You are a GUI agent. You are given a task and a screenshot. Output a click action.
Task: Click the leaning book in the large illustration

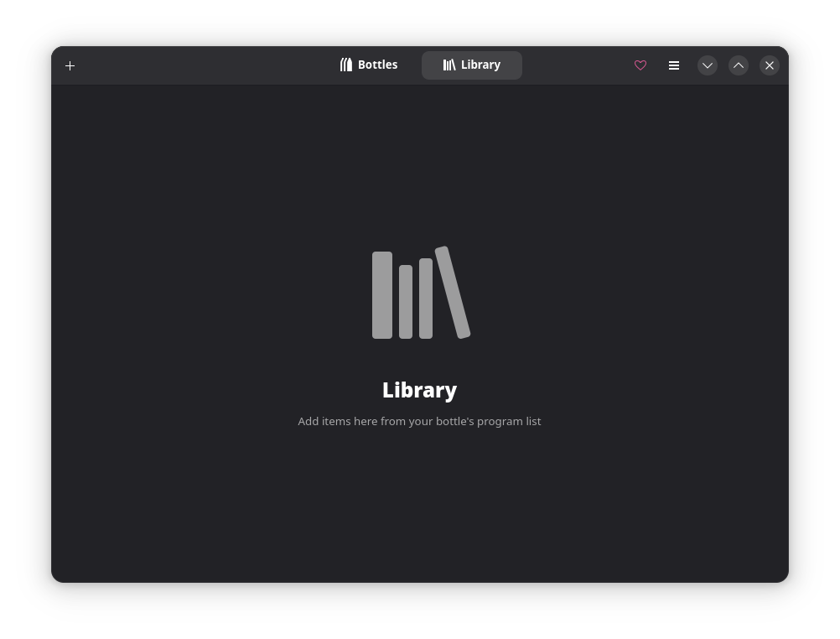tap(453, 293)
